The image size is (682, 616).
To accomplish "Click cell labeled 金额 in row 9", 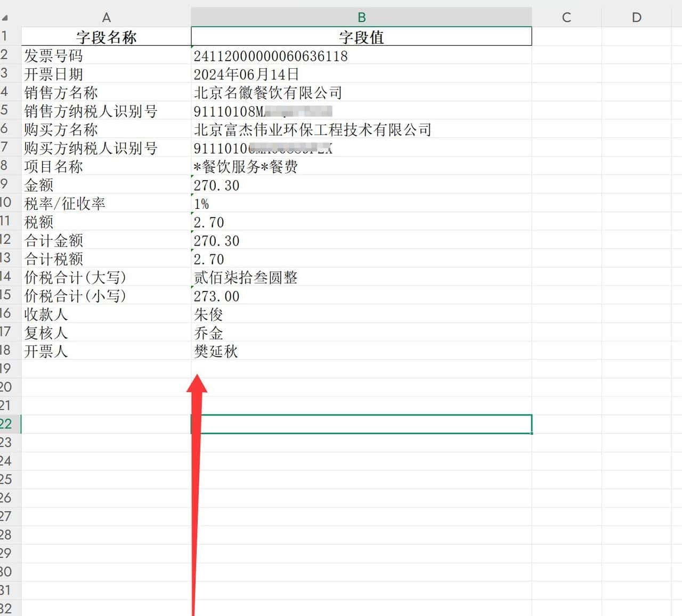I will [x=106, y=185].
